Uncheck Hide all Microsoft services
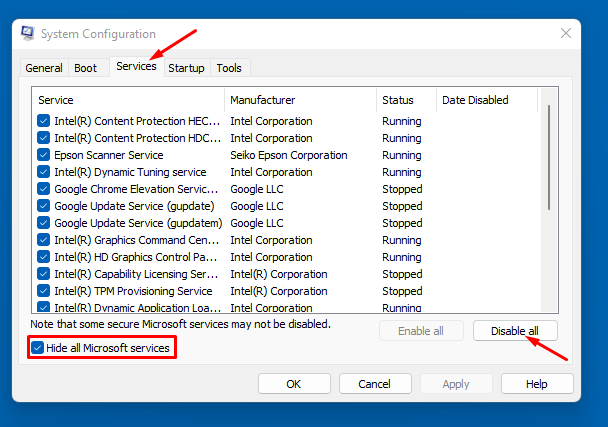The image size is (608, 427). [x=38, y=348]
